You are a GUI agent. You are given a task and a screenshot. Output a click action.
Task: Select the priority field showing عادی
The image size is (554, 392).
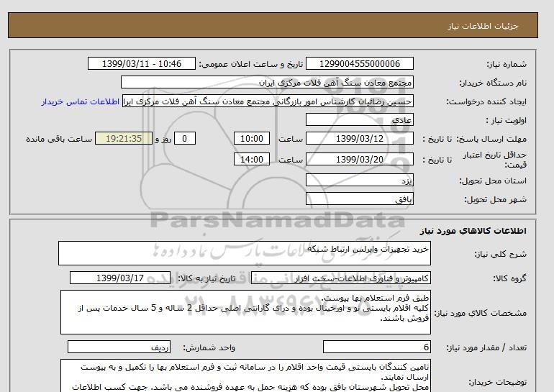(x=359, y=120)
